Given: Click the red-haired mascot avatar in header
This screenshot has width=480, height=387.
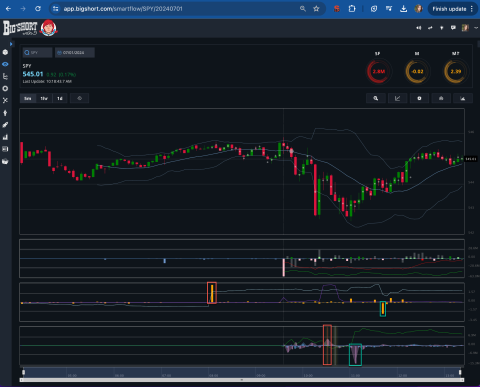Looking at the screenshot, I should coord(49,28).
